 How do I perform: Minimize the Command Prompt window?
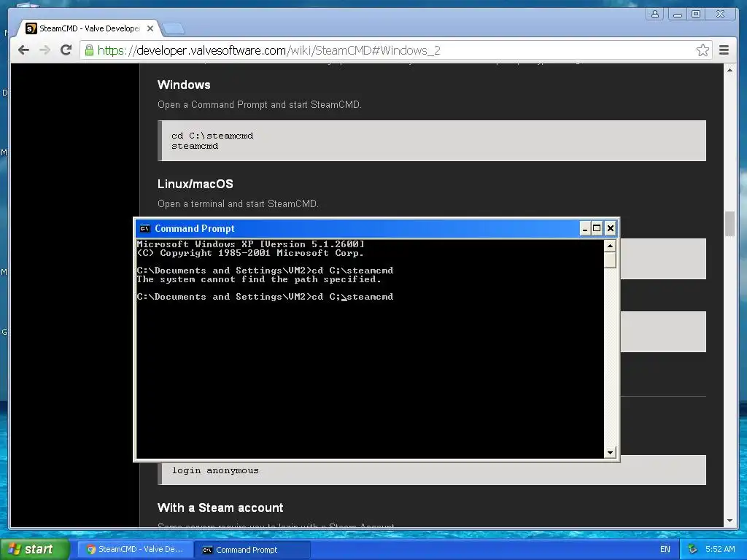[585, 228]
